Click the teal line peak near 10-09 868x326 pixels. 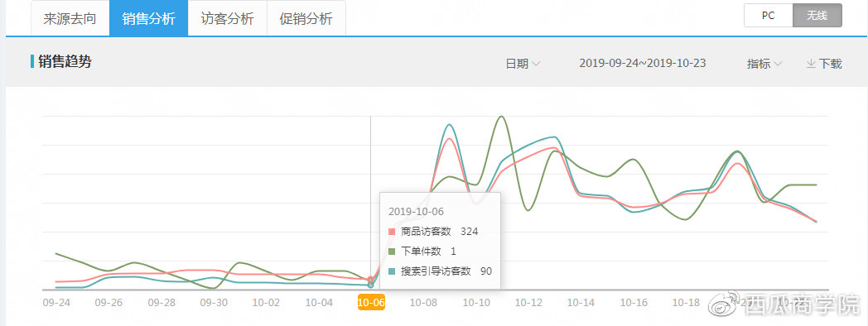pos(450,125)
